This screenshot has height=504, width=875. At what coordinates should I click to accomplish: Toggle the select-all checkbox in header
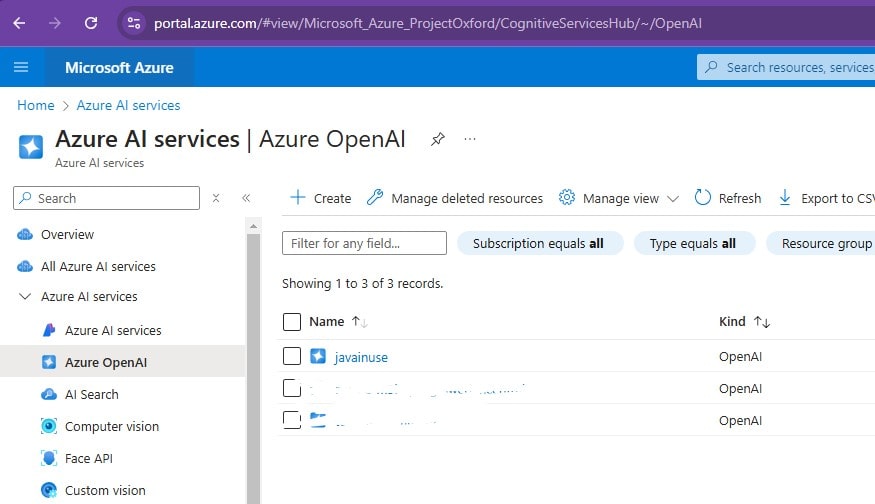pyautogui.click(x=292, y=322)
